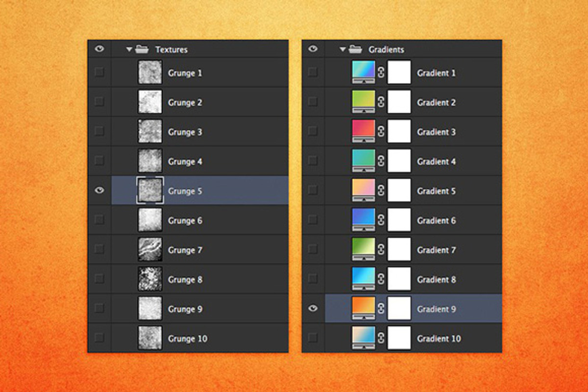The height and width of the screenshot is (392, 588).
Task: Show the Gradient 1 layer visibility box
Action: click(313, 73)
